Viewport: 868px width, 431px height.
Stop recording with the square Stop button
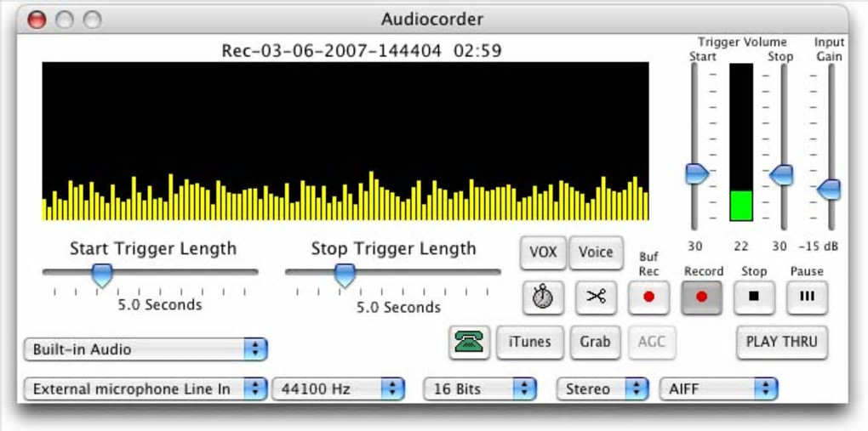pos(754,298)
